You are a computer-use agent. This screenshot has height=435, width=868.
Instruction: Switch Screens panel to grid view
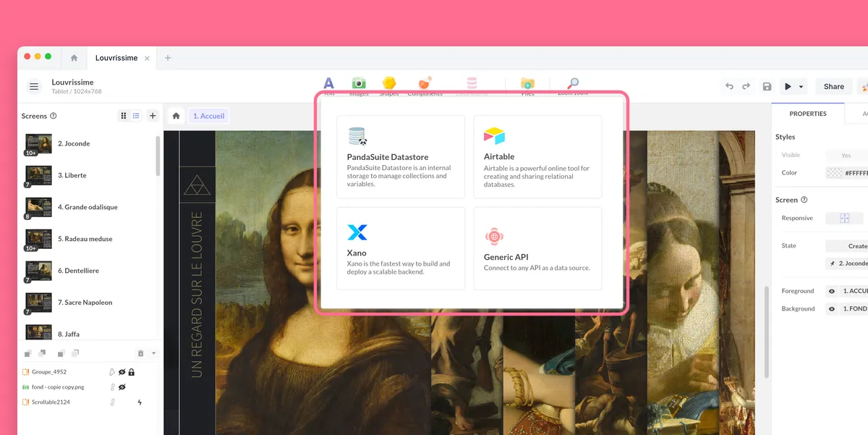124,116
